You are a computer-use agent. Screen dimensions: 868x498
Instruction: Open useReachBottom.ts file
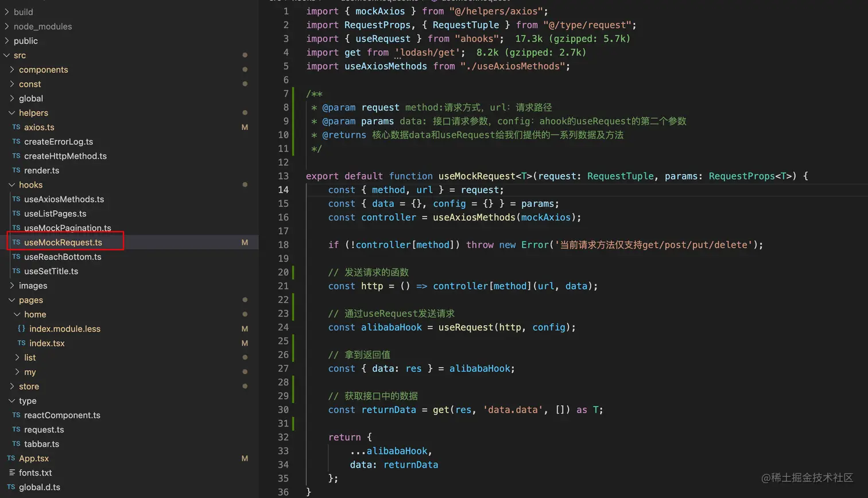[x=63, y=256]
